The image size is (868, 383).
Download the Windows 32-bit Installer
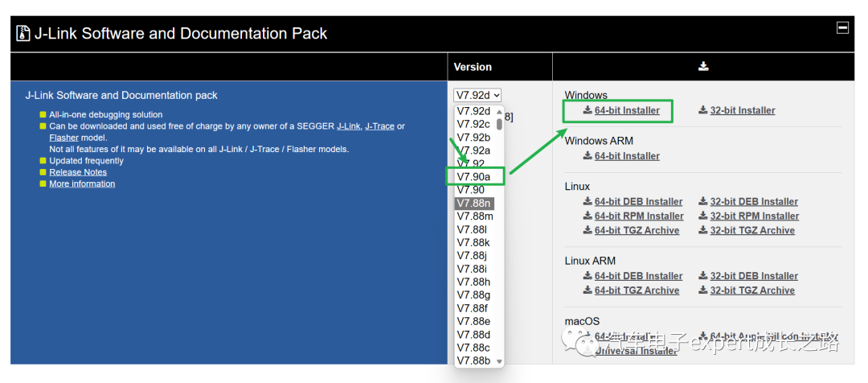click(x=743, y=110)
